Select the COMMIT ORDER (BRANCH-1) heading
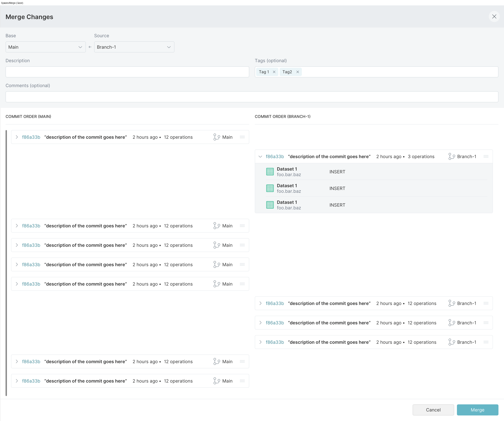The width and height of the screenshot is (504, 421). [x=282, y=117]
